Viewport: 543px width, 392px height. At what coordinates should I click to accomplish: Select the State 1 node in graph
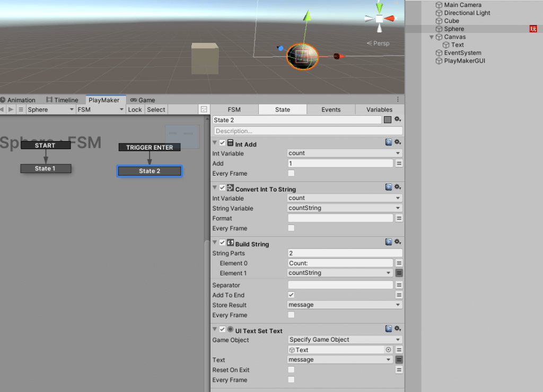46,169
